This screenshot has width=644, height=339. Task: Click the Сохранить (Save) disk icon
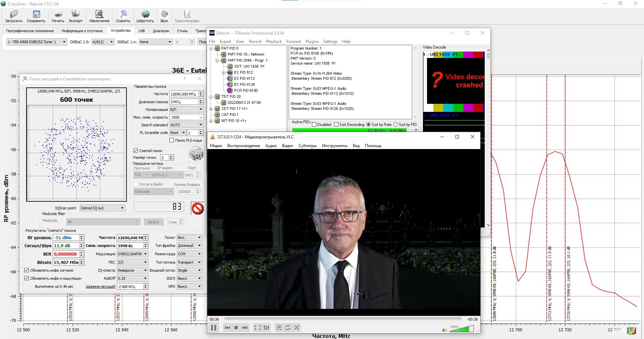coord(36,14)
